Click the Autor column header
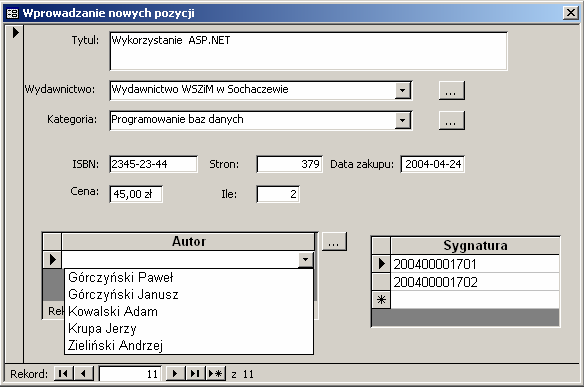Viewport: 584px width, 387px height. pos(188,242)
